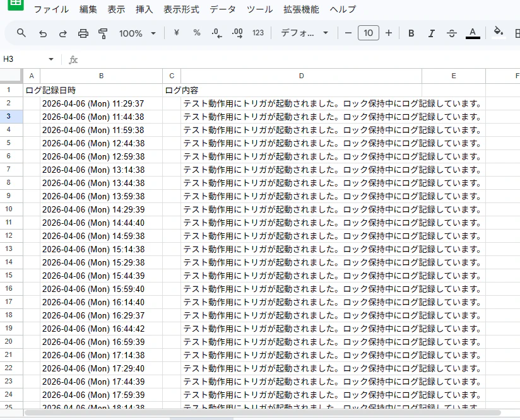Image resolution: width=520 pixels, height=420 pixels.
Task: Open the fill color paint bucket
Action: coord(498,33)
